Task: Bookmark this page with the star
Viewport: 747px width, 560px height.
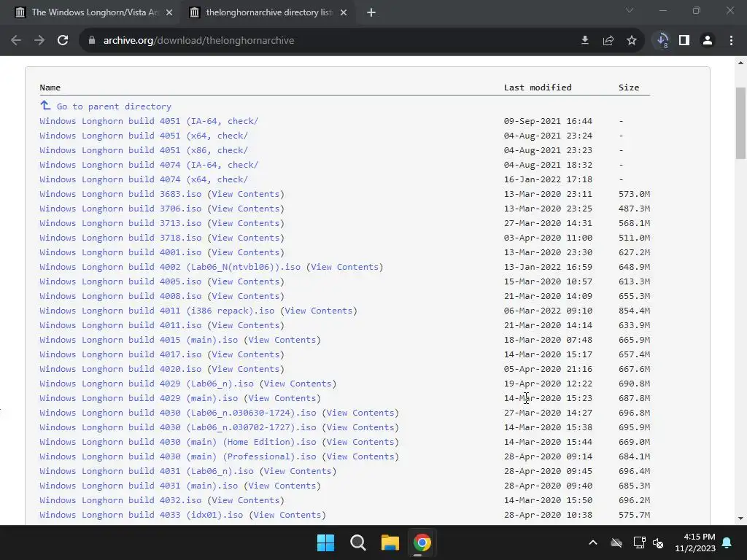Action: pos(632,41)
